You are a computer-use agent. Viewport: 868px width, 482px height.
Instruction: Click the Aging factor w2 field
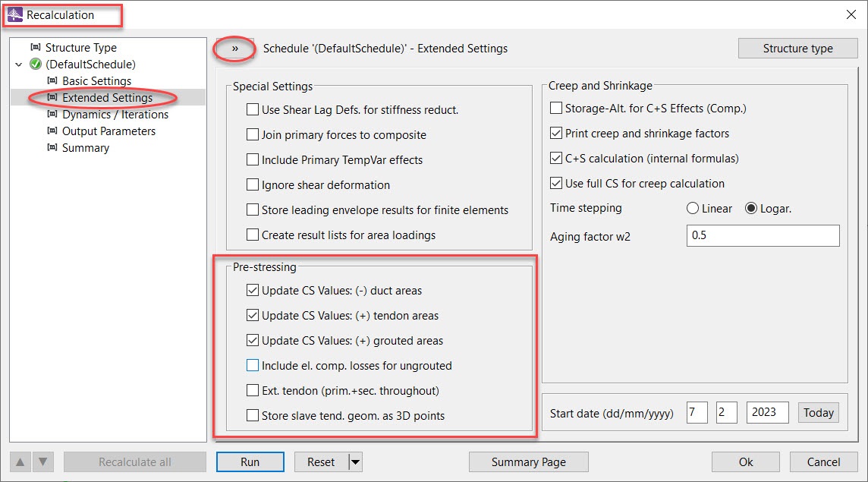(x=763, y=235)
